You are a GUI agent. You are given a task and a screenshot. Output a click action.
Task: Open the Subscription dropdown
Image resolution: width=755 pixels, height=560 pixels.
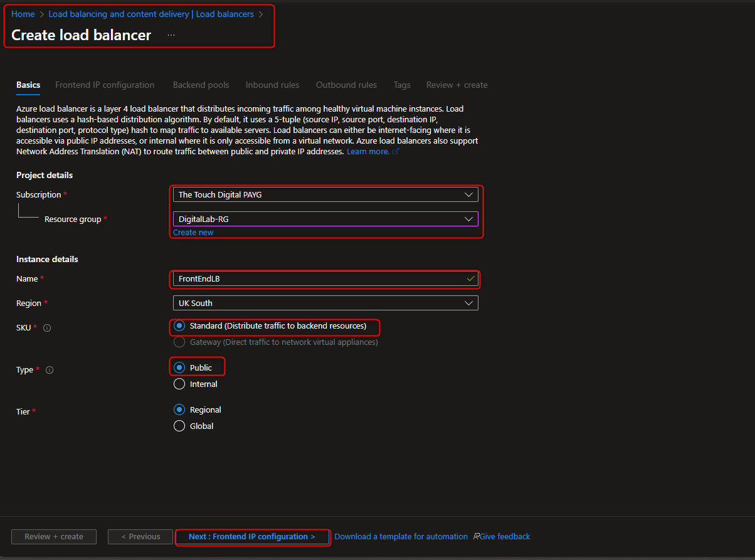click(468, 194)
